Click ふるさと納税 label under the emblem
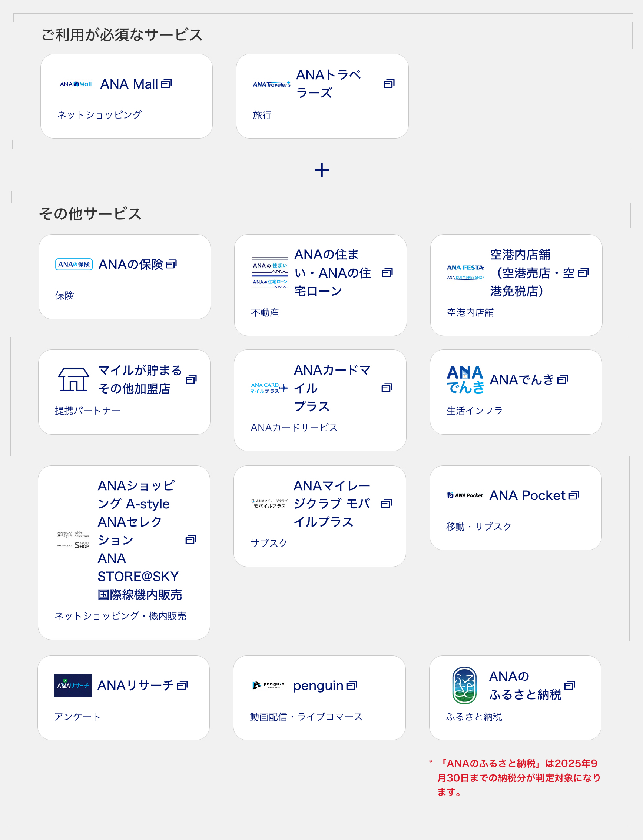 474,716
